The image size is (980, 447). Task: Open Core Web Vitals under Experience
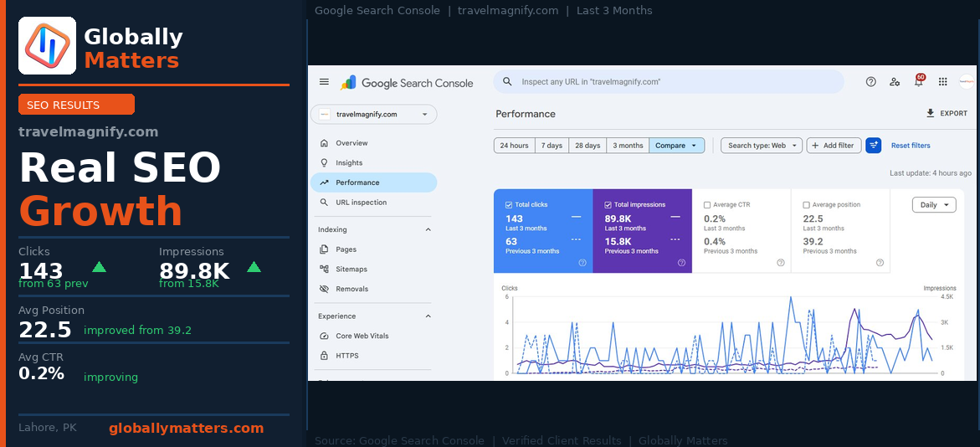pyautogui.click(x=374, y=336)
